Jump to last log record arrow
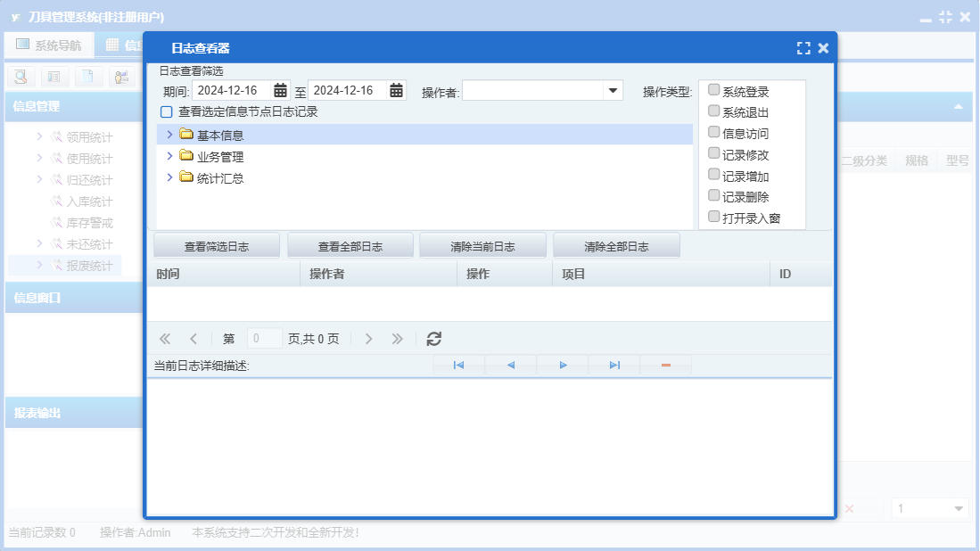Image resolution: width=980 pixels, height=551 pixels. click(x=614, y=365)
